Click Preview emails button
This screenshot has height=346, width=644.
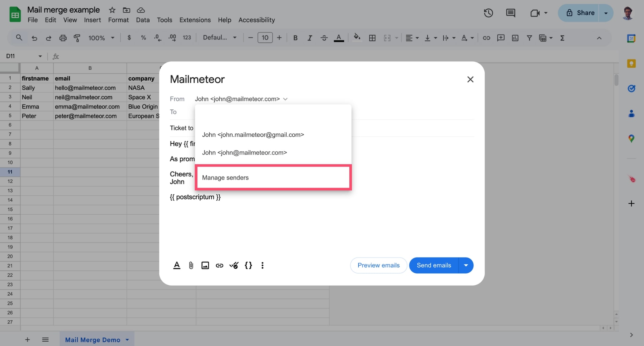379,265
